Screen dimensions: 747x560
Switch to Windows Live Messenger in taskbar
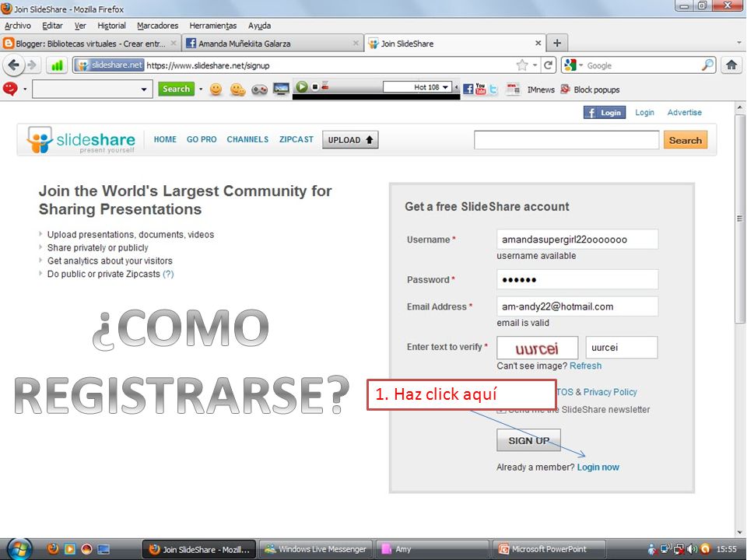pyautogui.click(x=317, y=549)
